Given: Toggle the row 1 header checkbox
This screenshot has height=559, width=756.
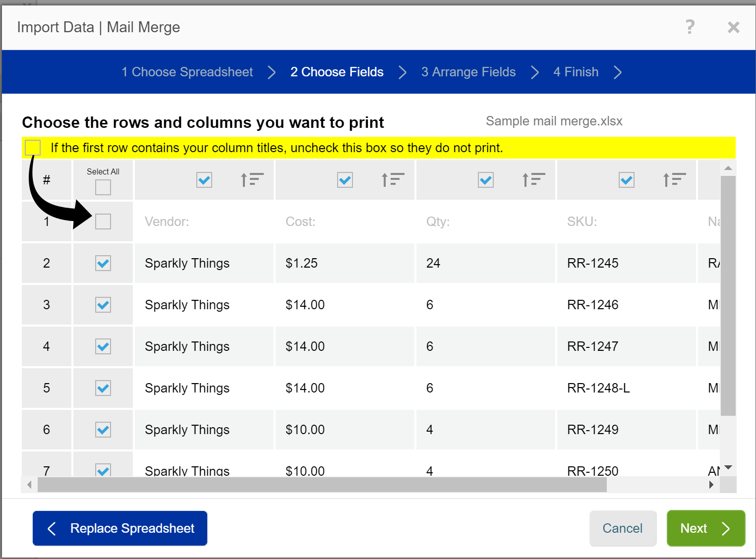Looking at the screenshot, I should (x=103, y=222).
